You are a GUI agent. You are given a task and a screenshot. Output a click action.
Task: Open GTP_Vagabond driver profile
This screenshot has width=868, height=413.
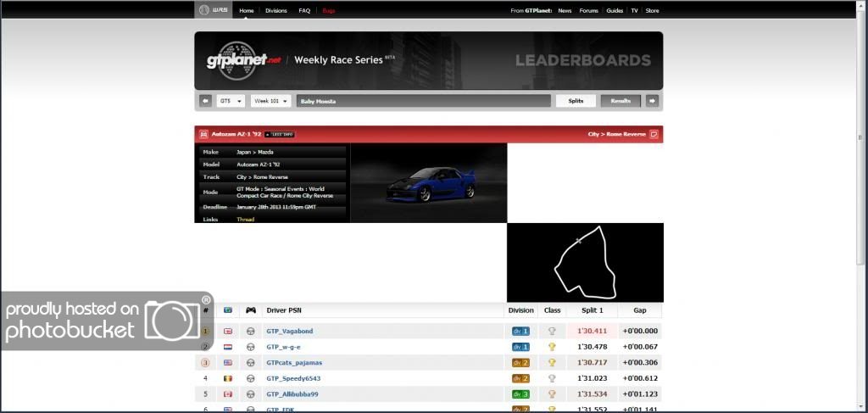tap(290, 331)
